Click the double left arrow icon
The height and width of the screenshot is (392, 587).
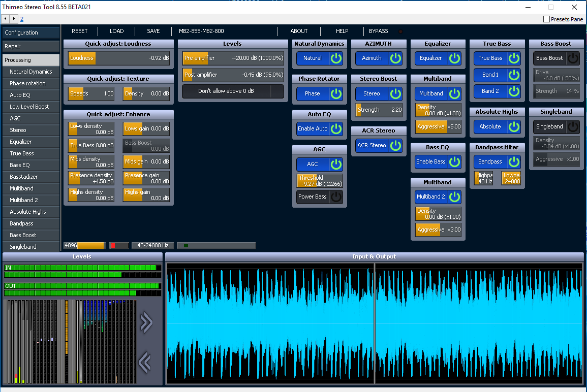pyautogui.click(x=145, y=362)
